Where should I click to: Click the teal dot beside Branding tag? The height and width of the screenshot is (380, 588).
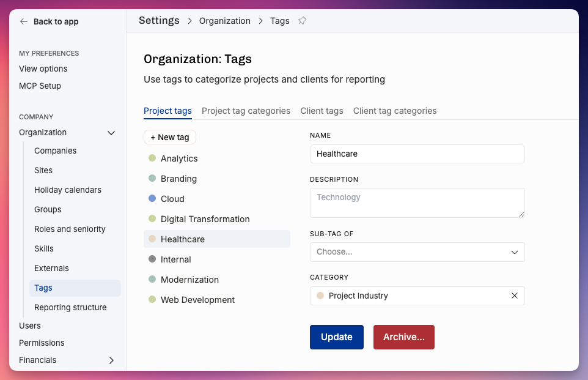pos(152,178)
